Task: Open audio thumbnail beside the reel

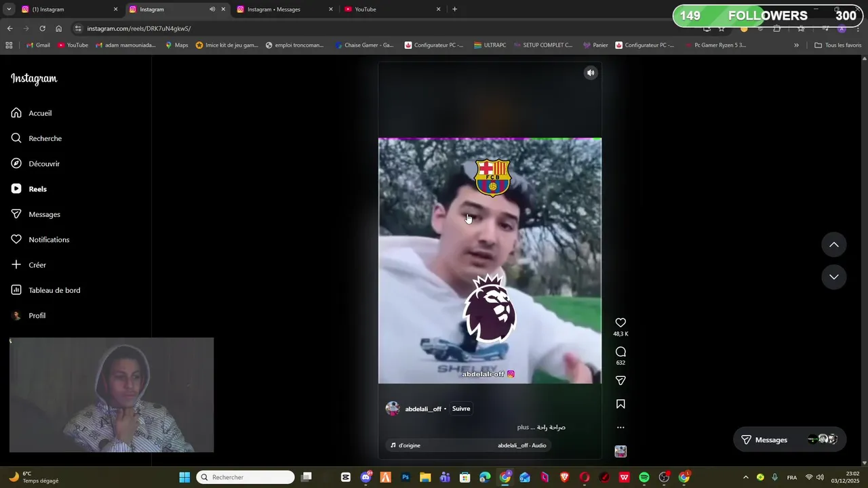Action: coord(620,451)
